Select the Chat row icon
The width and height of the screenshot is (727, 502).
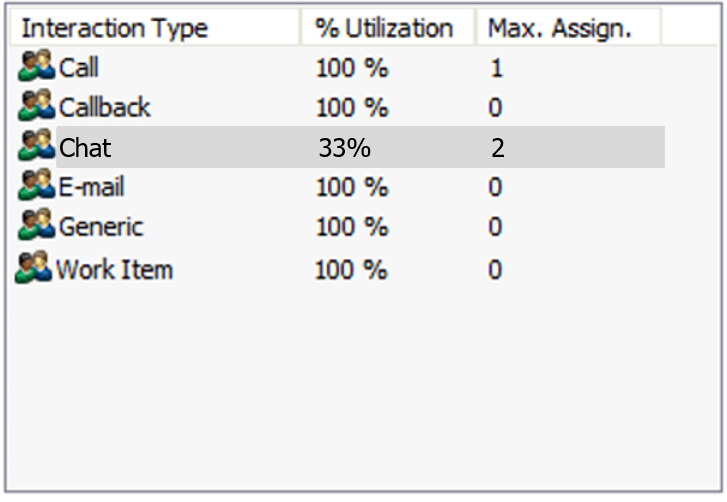point(36,147)
